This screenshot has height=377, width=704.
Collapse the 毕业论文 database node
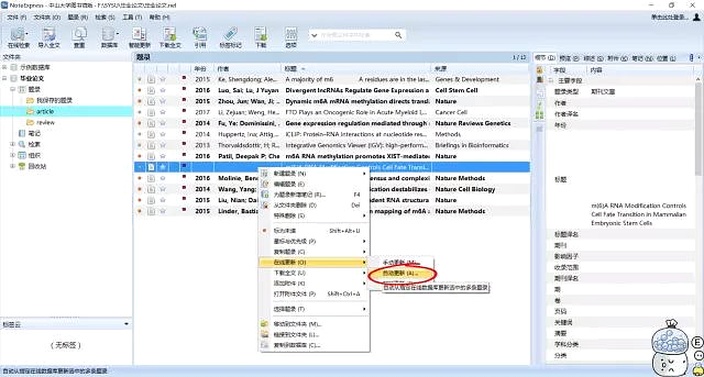5,79
